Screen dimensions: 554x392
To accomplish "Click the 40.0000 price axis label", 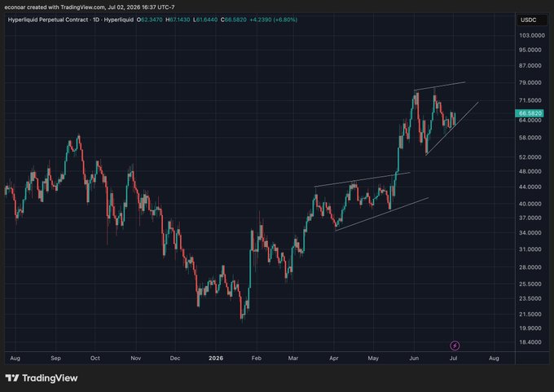I will tap(530, 204).
